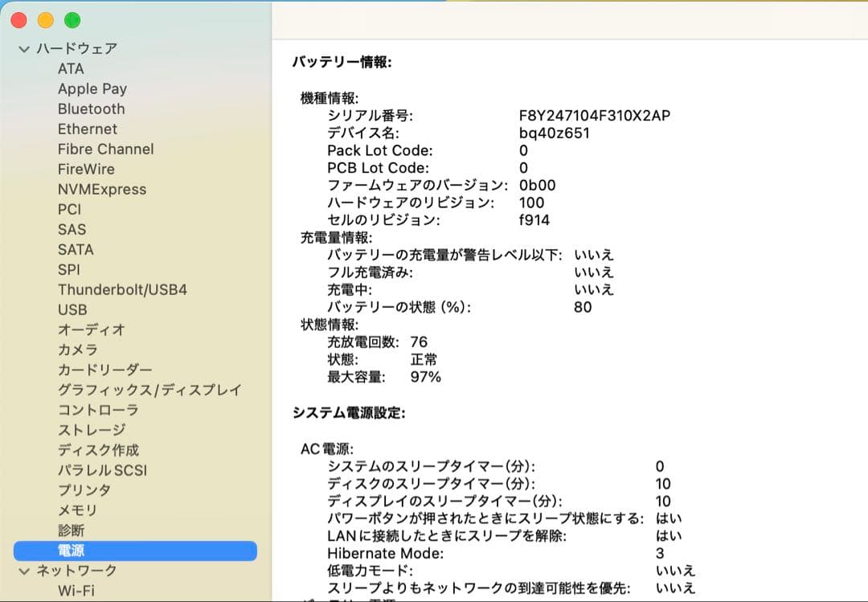Select Bluetooth in the hardware sidebar
Image resolution: width=868 pixels, height=602 pixels.
click(x=91, y=109)
